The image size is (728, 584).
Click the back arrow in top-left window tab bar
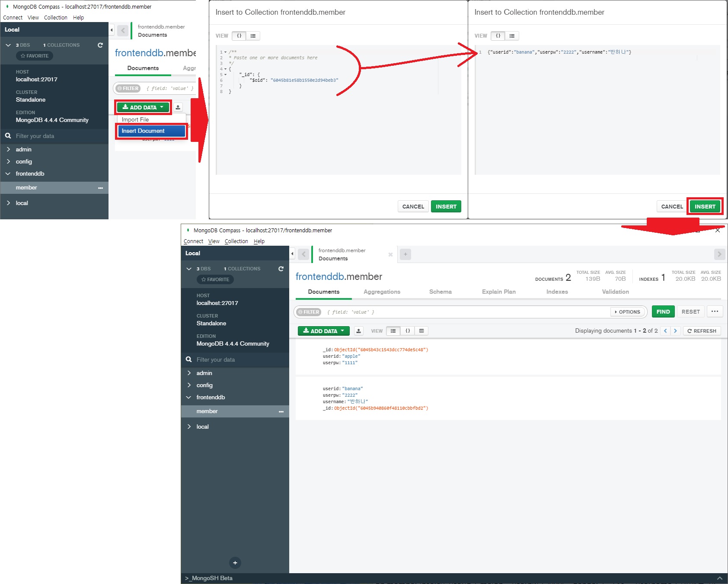click(123, 31)
